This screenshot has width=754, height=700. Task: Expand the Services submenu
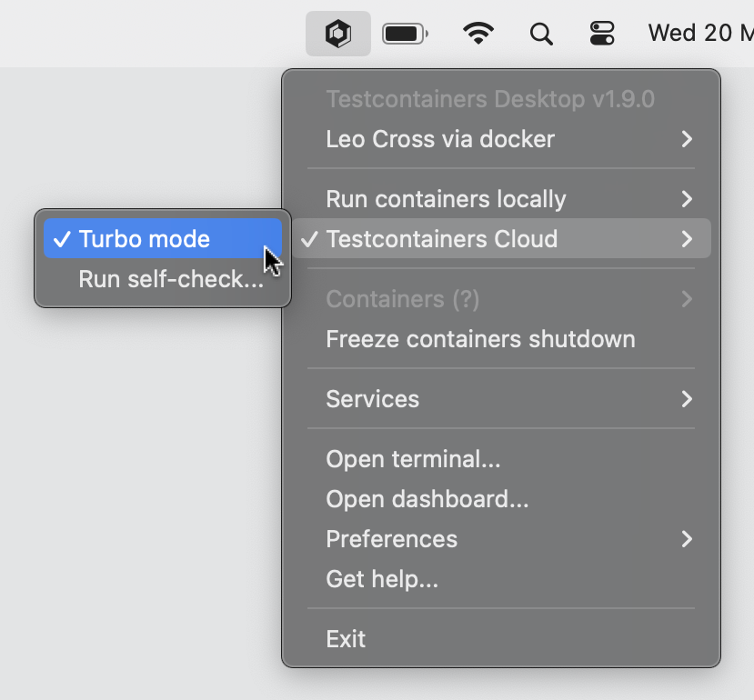pyautogui.click(x=372, y=398)
